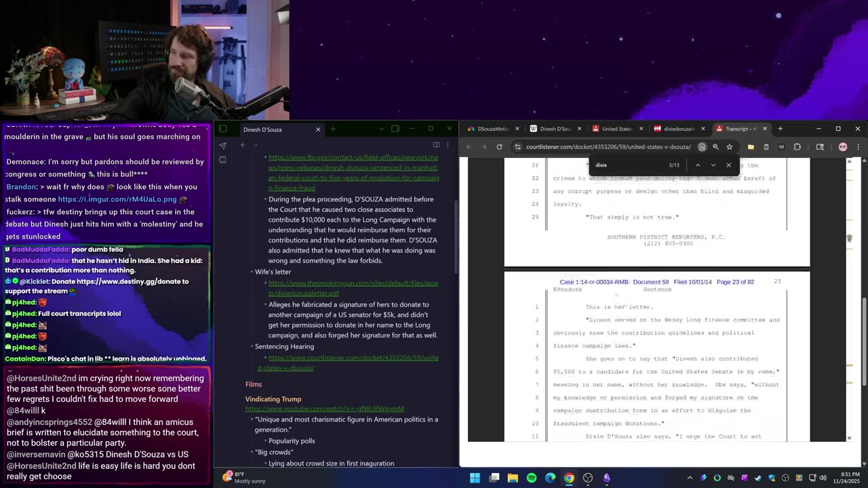
Task: Open Obsidian from the taskbar
Action: [606, 478]
